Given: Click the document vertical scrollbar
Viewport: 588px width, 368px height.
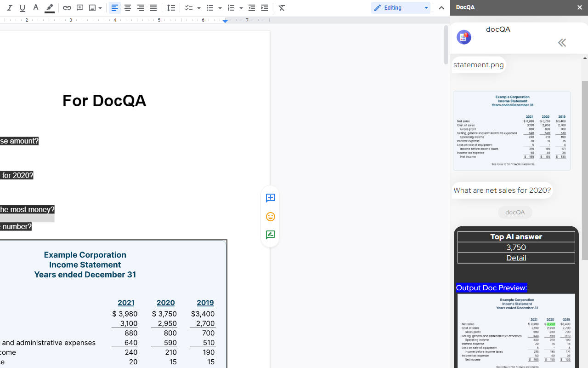Looking at the screenshot, I should click(x=446, y=45).
